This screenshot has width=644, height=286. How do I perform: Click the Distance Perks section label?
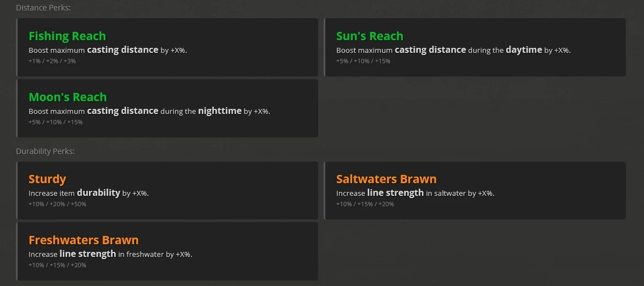click(43, 8)
